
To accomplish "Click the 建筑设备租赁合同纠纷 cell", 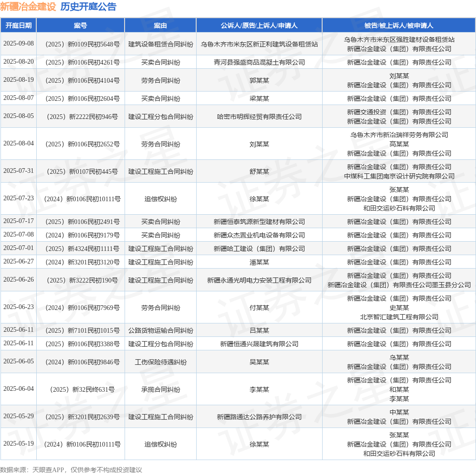I will pyautogui.click(x=160, y=44).
